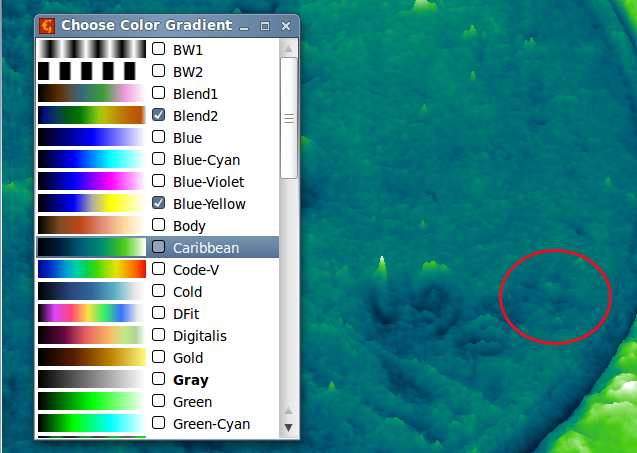This screenshot has height=453, width=637.
Task: Tick the Digitalis checkbox
Action: 158,334
